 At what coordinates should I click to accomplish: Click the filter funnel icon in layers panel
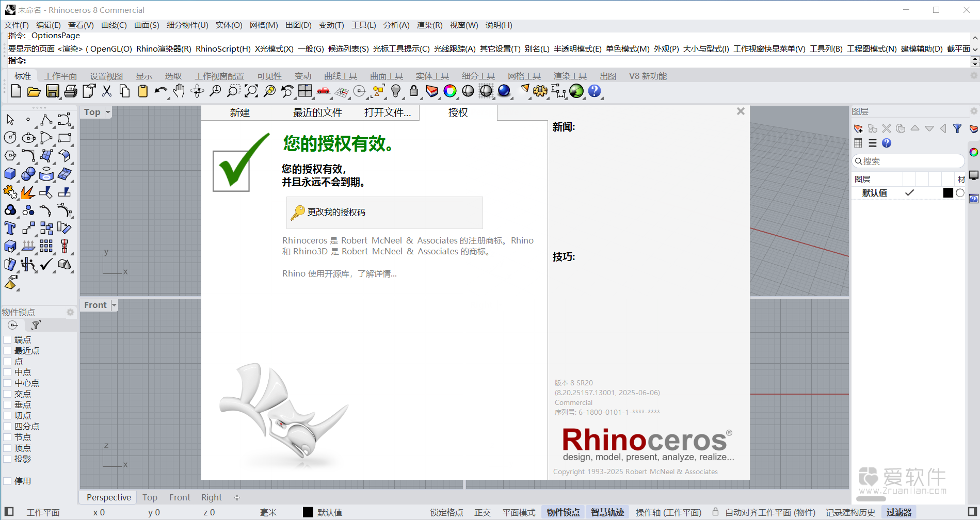click(957, 128)
